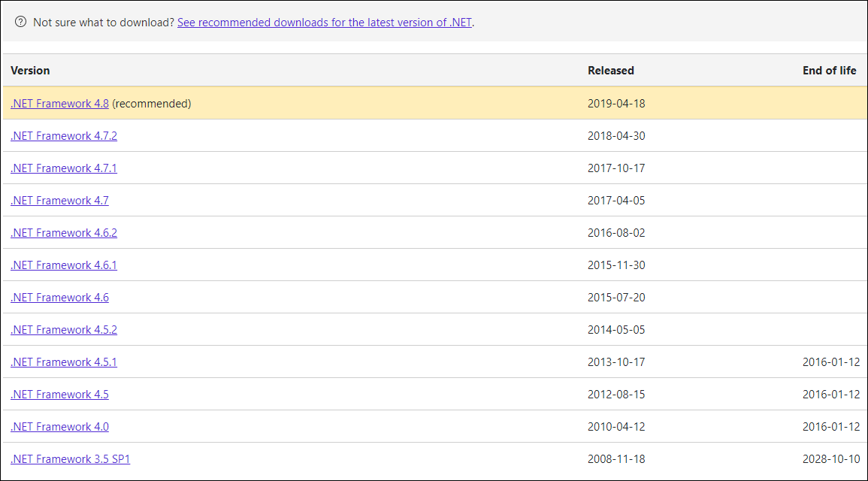Select release date 2014-05-05
Image resolution: width=868 pixels, height=481 pixels.
[x=616, y=330]
